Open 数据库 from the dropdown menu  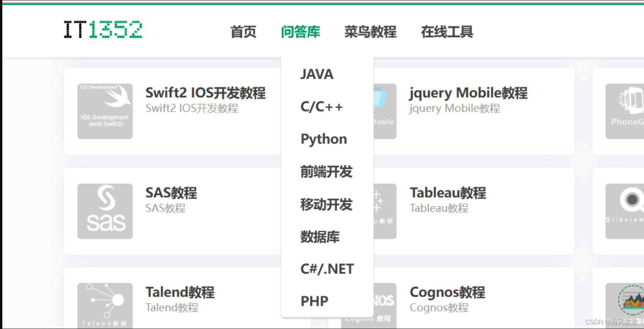click(x=320, y=237)
